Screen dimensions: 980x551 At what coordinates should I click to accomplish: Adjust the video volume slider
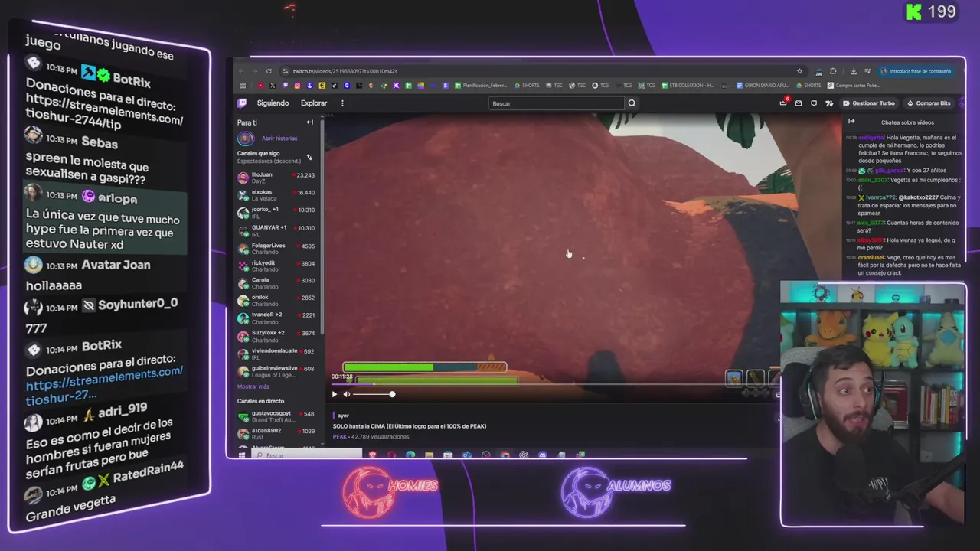click(x=374, y=394)
